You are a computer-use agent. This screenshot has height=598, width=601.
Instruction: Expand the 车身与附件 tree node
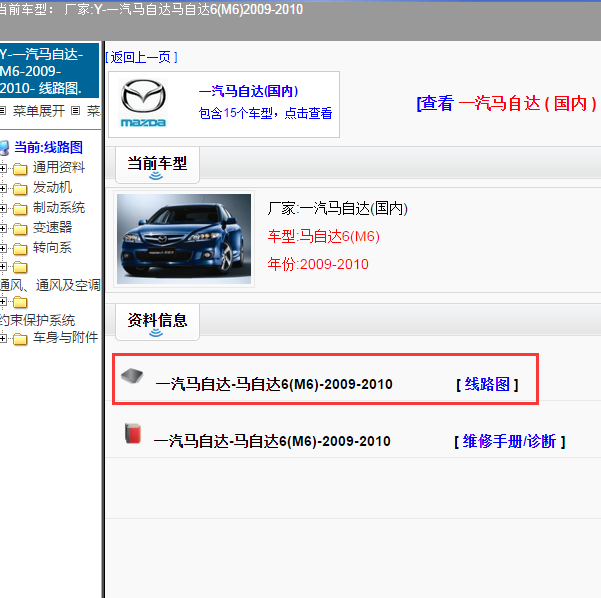click(3, 339)
